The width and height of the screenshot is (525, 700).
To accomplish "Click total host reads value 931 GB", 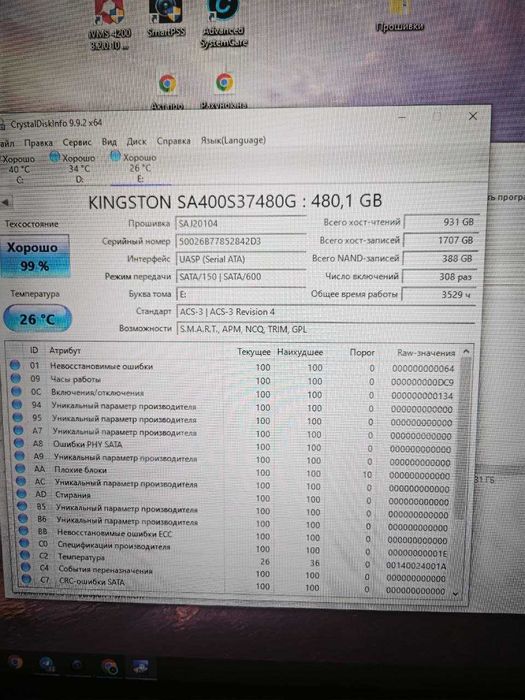I will (x=441, y=222).
